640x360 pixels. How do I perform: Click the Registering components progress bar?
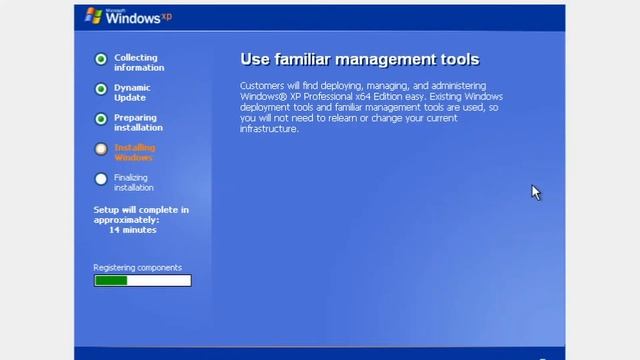(x=142, y=280)
